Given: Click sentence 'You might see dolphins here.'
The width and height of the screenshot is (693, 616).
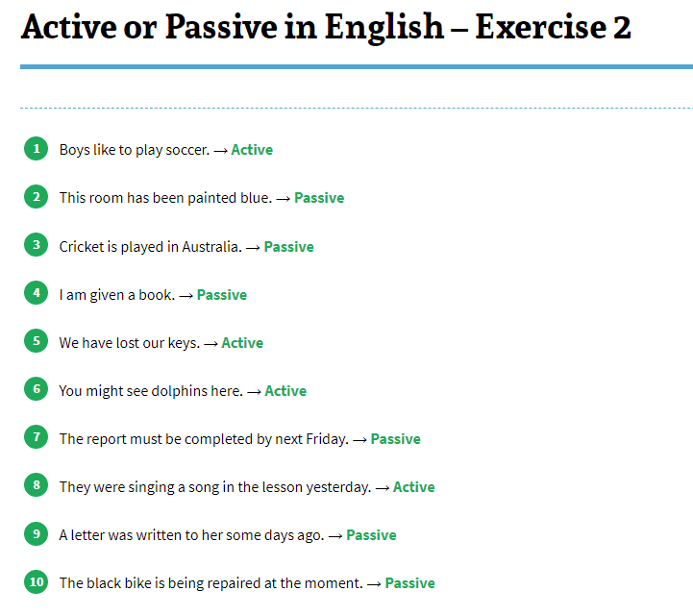Looking at the screenshot, I should [151, 391].
